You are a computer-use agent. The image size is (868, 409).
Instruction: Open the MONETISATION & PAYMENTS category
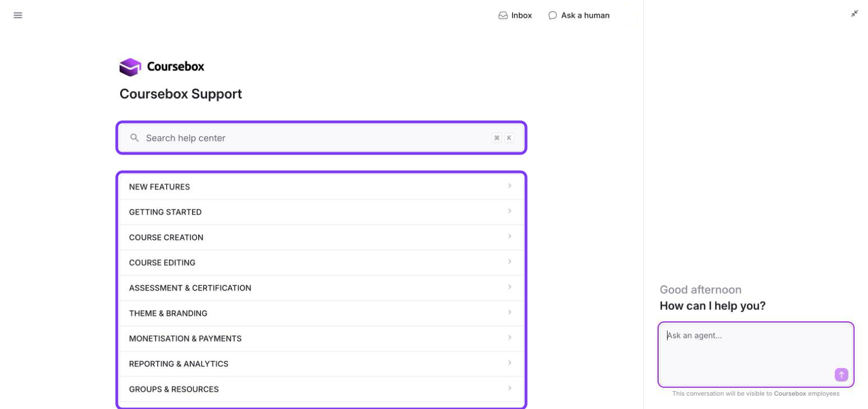tap(321, 339)
